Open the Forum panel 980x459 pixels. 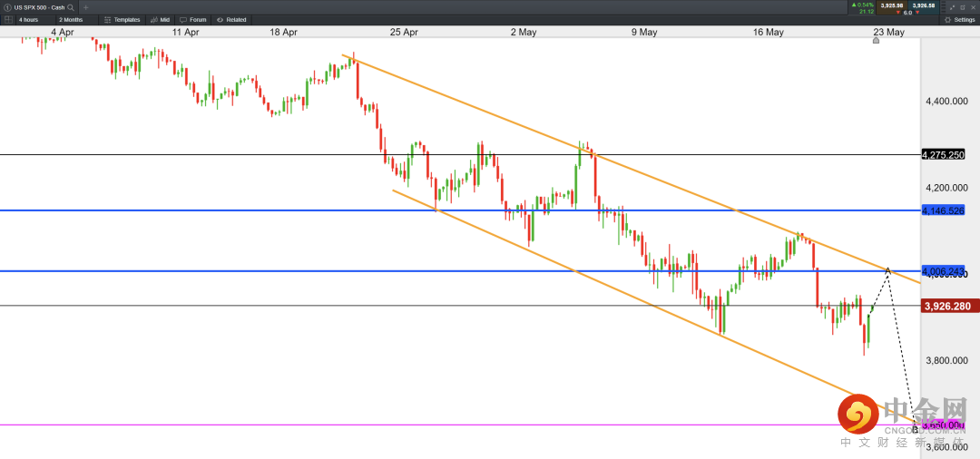click(192, 19)
